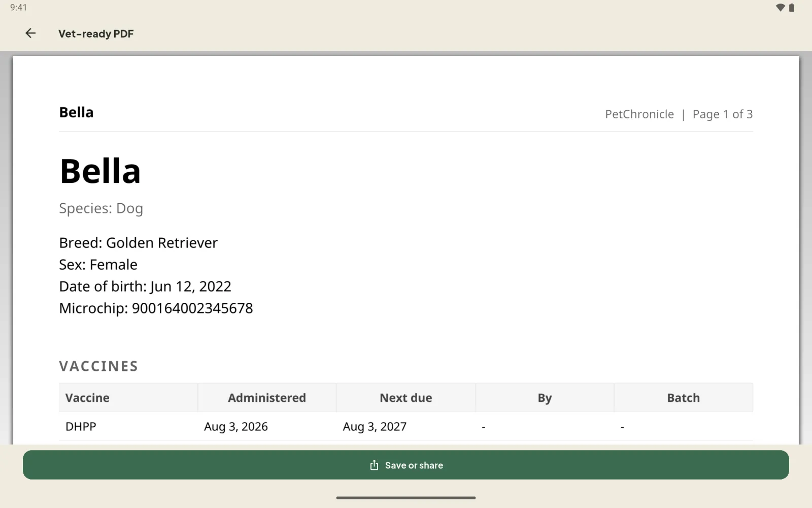Tap the bottom navigation gesture handle
Viewport: 812px width, 508px height.
406,498
